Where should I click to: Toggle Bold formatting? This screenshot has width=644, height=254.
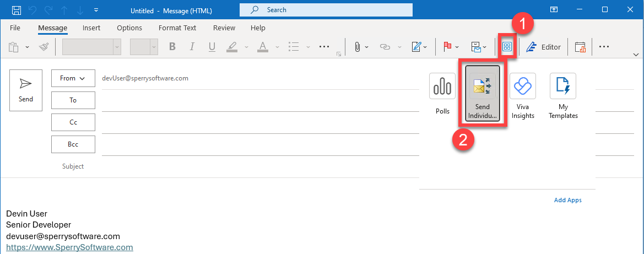click(x=172, y=47)
